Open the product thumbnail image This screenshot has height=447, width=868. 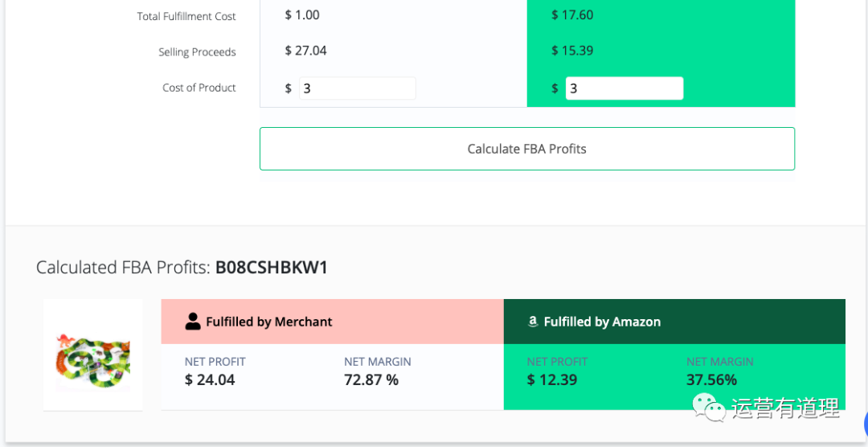[93, 355]
